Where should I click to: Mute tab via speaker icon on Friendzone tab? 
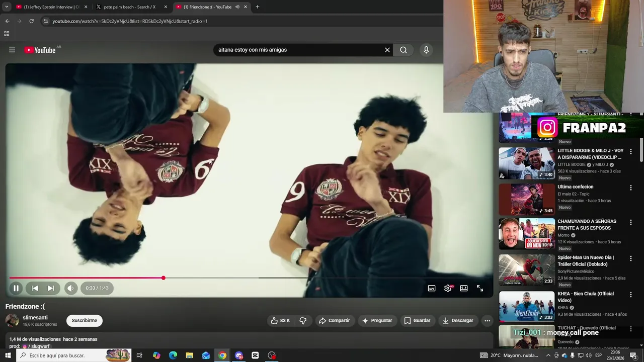tap(237, 7)
